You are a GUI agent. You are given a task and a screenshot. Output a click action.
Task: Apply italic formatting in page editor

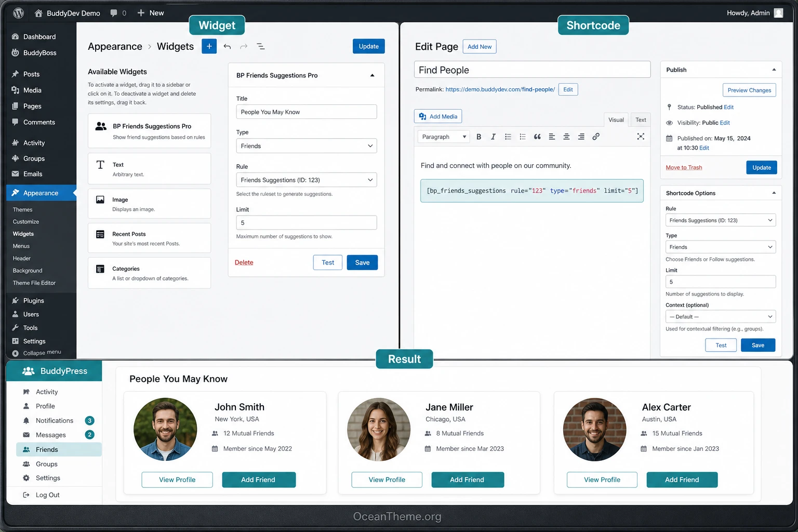(493, 137)
